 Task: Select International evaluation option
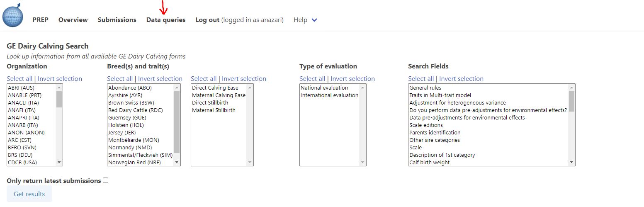point(329,95)
